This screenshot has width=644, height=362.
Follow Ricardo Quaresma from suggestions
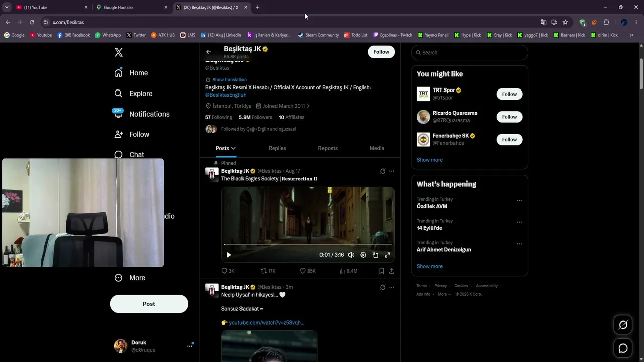coord(509,117)
